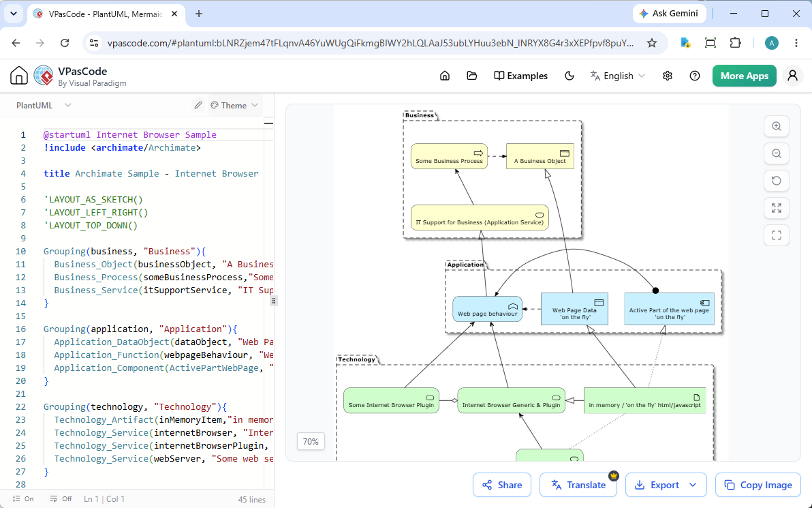Screen dimensions: 812x508
Task: Click 'Active Part of the web page' node
Action: [669, 309]
